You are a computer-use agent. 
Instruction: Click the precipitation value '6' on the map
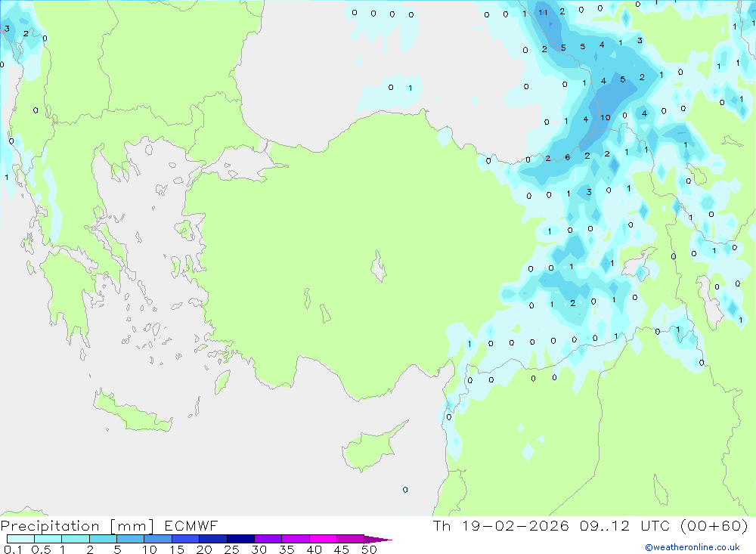click(x=568, y=157)
